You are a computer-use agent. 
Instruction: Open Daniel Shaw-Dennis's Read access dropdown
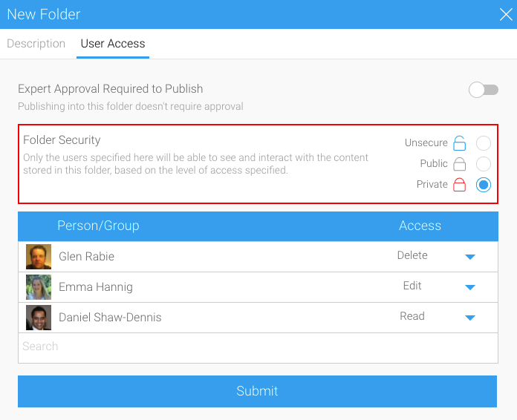(x=469, y=318)
